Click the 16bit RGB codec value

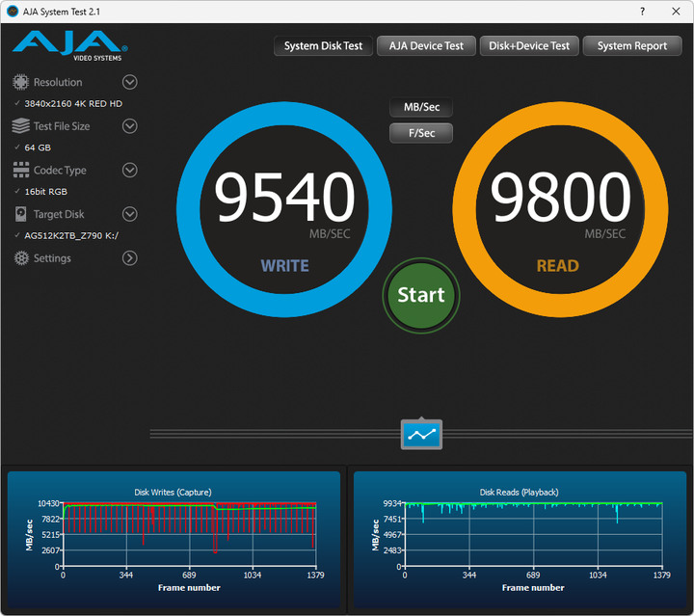[x=46, y=192]
